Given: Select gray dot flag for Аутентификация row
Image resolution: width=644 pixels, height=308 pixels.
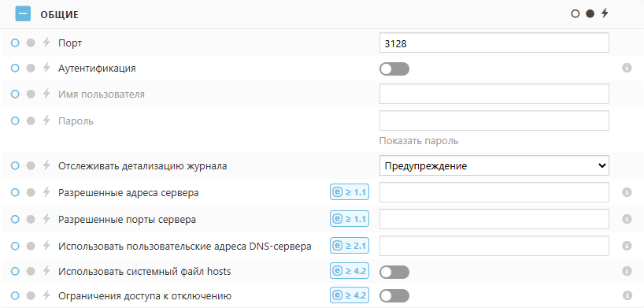Looking at the screenshot, I should coord(31,69).
